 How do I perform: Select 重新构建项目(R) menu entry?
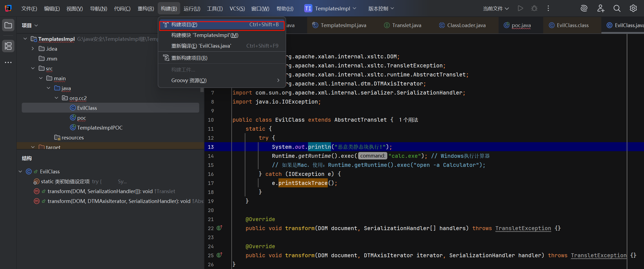(x=222, y=58)
